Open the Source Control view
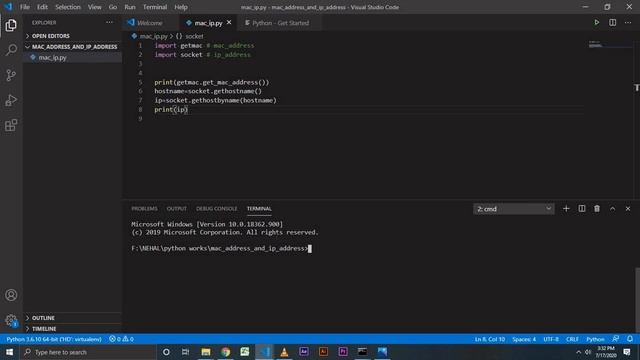Image resolution: width=640 pixels, height=360 pixels. [11, 75]
